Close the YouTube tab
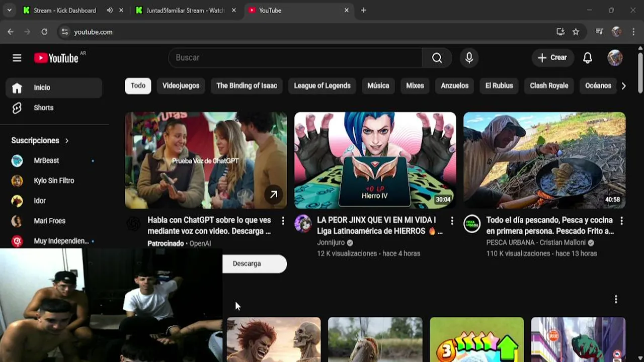The width and height of the screenshot is (644, 362). click(346, 10)
